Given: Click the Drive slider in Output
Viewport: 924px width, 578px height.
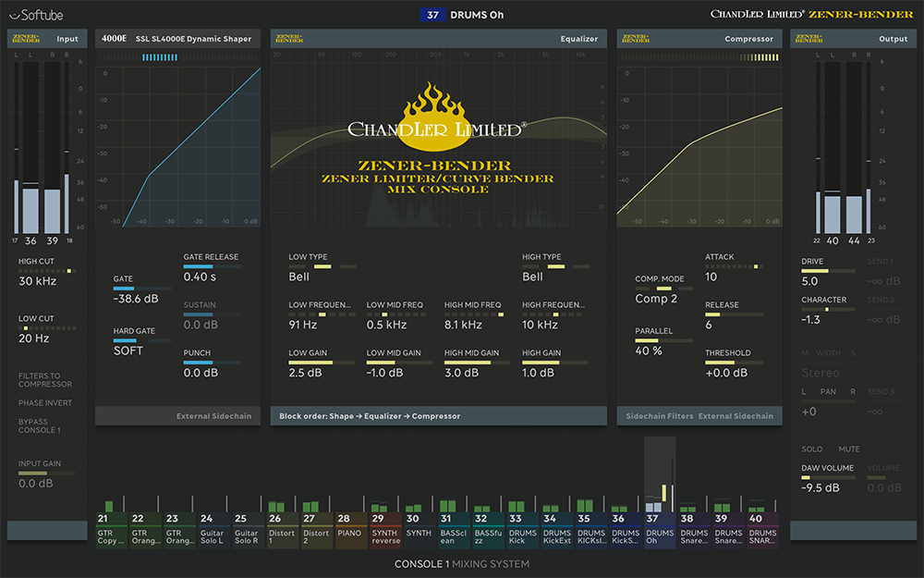Looking at the screenshot, I should (x=828, y=271).
